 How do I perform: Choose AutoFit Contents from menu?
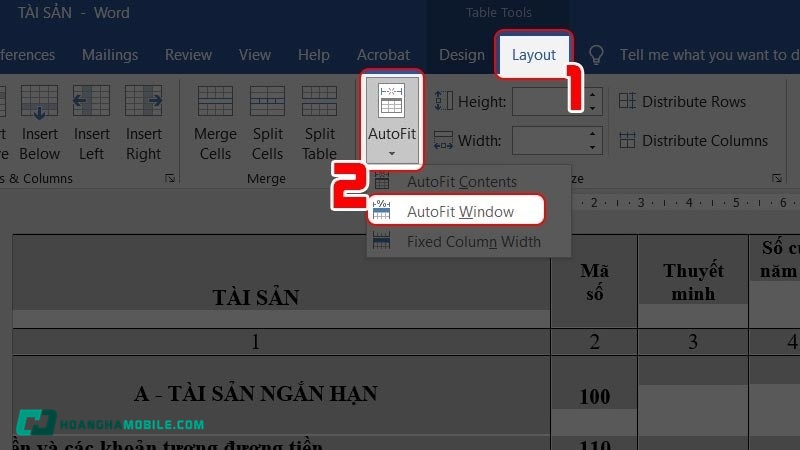click(x=462, y=182)
